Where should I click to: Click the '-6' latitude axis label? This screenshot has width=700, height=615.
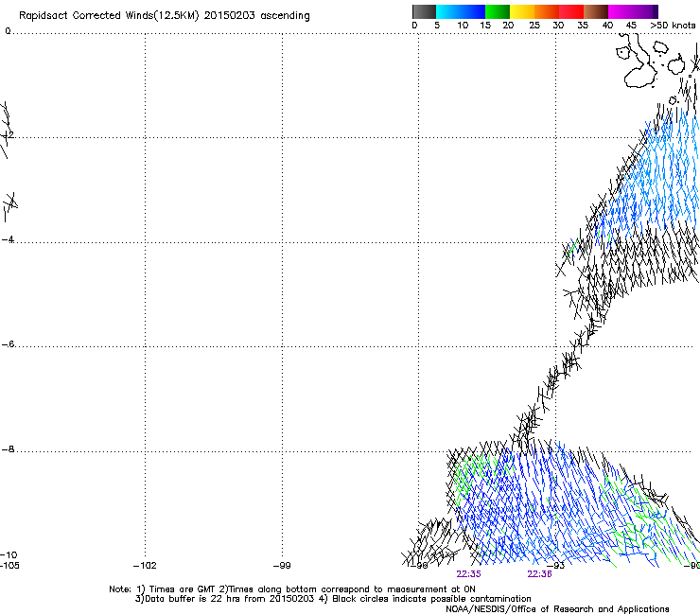click(x=8, y=344)
